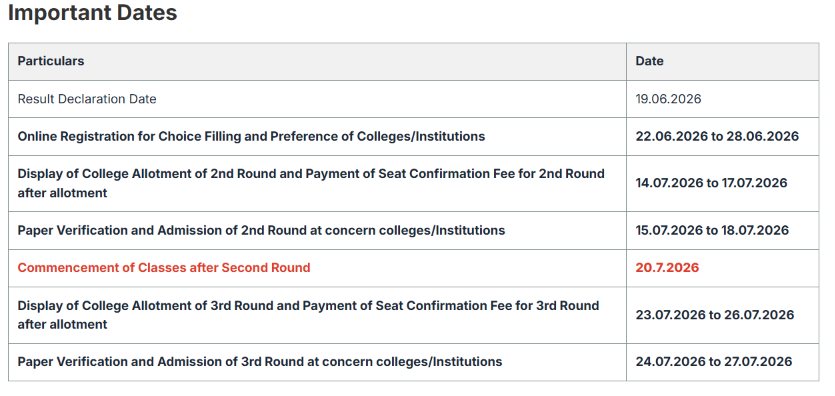
Task: Click the 23.07.2026 to 26.07.2026 date range
Action: [x=715, y=315]
